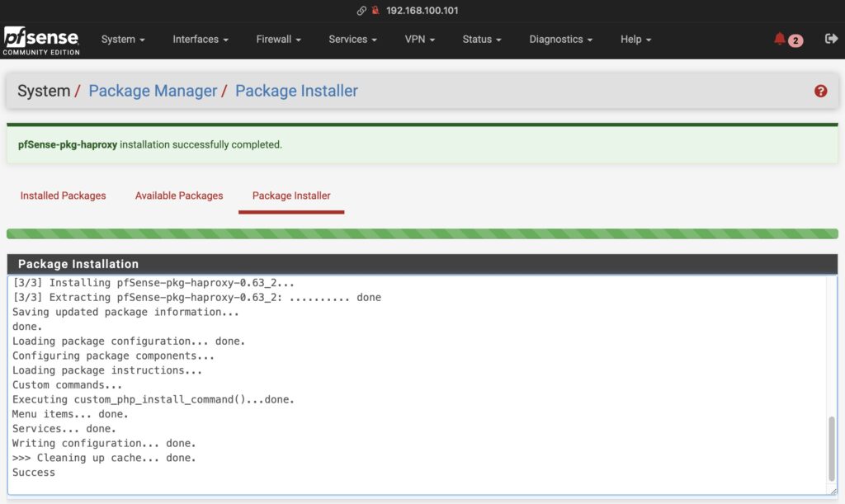Screen dimensions: 845x504
Task: Click the 'Custom commands...' log line
Action: coord(67,385)
